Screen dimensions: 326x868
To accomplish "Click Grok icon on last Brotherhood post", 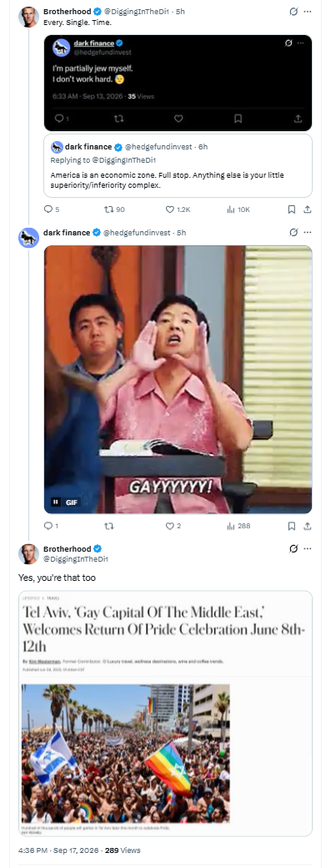I will pos(293,548).
